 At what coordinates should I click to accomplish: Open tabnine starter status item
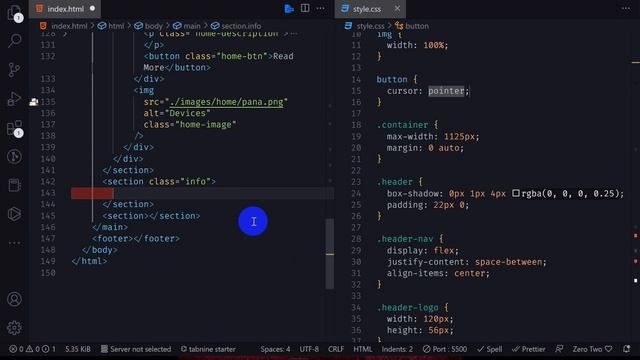point(208,349)
